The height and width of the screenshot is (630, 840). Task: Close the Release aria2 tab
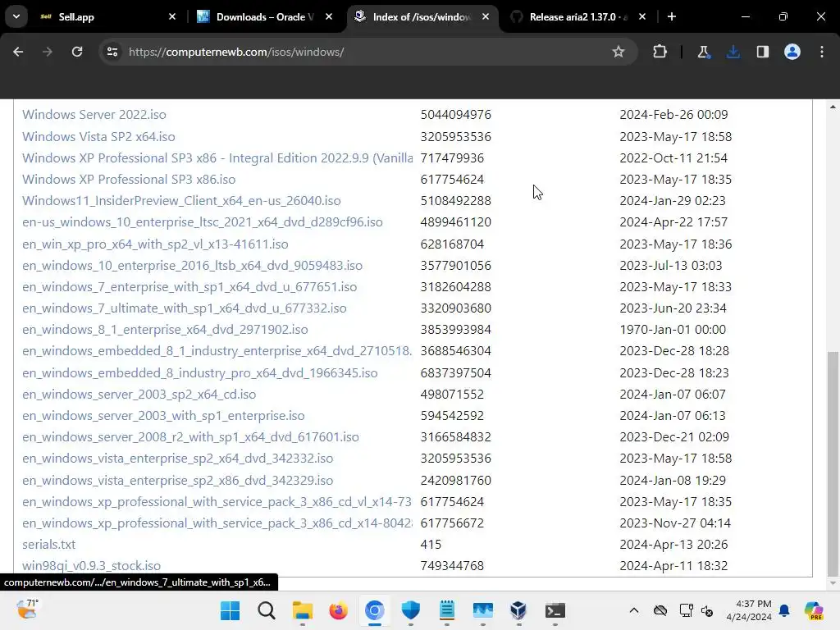[642, 16]
